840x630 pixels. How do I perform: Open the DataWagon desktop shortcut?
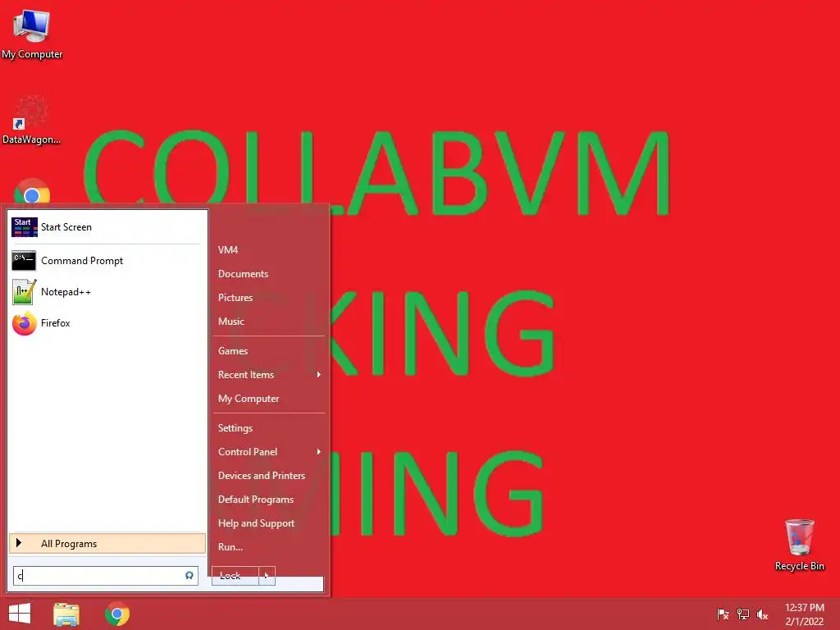[x=31, y=120]
